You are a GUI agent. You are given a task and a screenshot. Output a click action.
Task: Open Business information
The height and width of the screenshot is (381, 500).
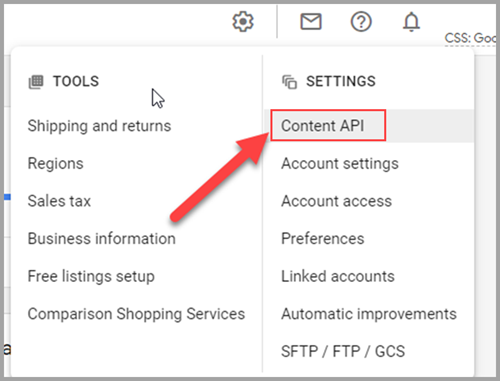tap(102, 239)
